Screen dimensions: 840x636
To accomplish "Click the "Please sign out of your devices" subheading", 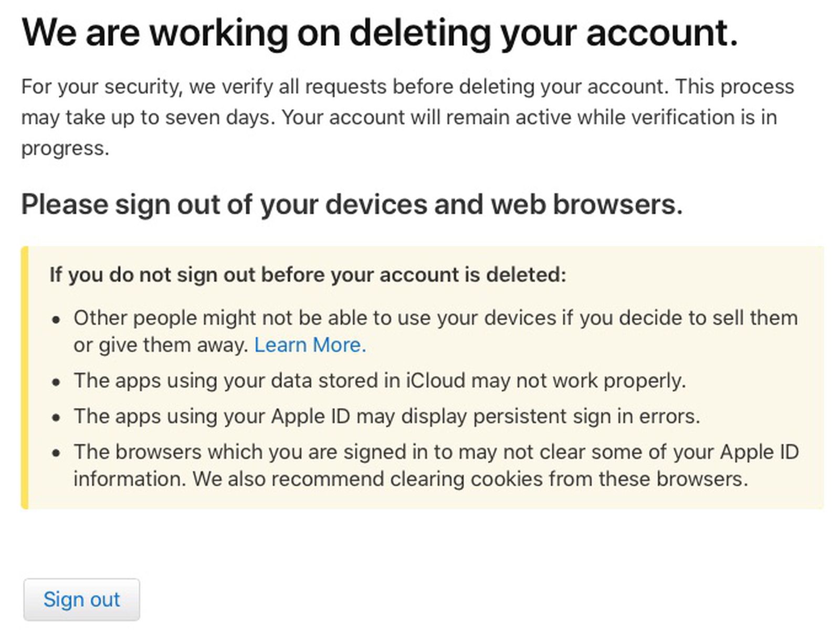I will tap(352, 204).
